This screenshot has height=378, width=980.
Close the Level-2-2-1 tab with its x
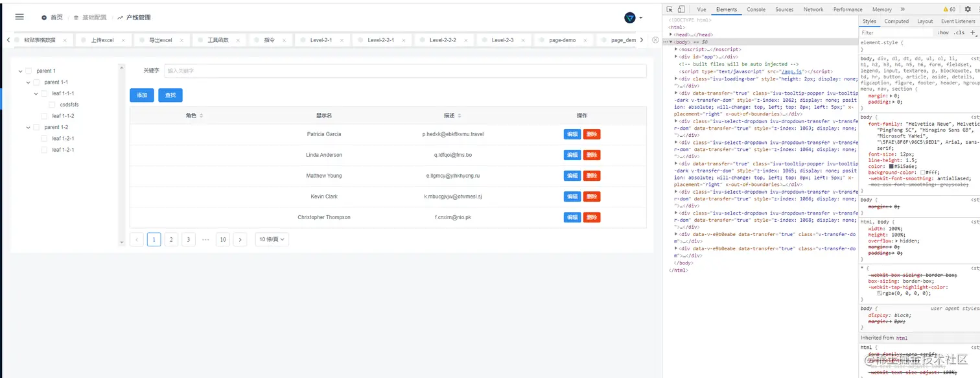(403, 40)
